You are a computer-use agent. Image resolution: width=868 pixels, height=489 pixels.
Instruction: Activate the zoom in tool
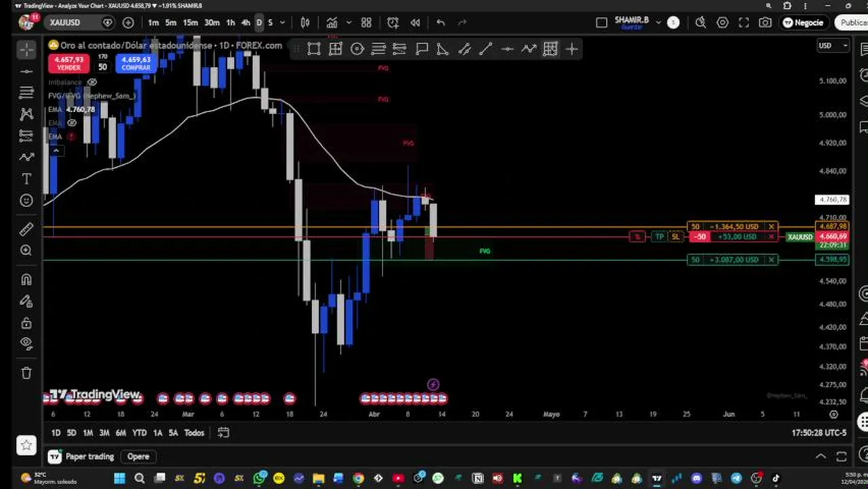coord(26,251)
